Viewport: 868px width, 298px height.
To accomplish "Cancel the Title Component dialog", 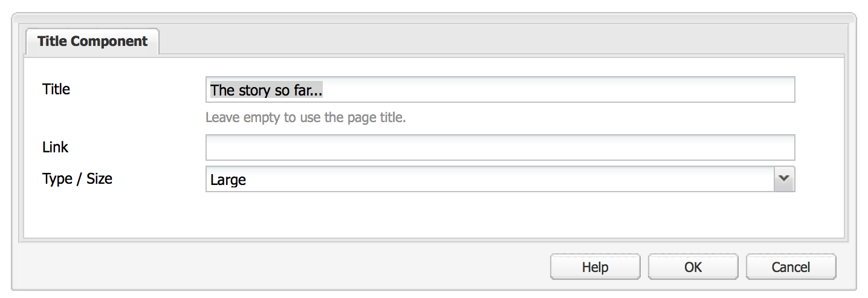I will coord(791,267).
